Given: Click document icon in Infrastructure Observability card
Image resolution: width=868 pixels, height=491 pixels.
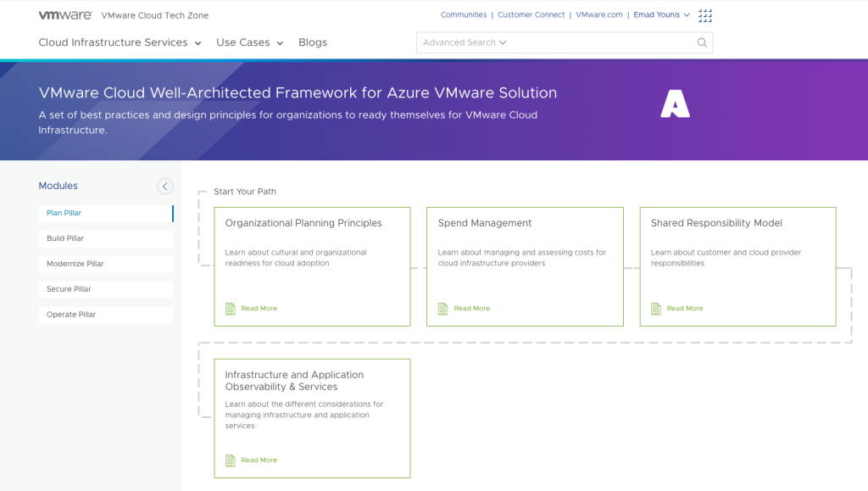Looking at the screenshot, I should 231,460.
